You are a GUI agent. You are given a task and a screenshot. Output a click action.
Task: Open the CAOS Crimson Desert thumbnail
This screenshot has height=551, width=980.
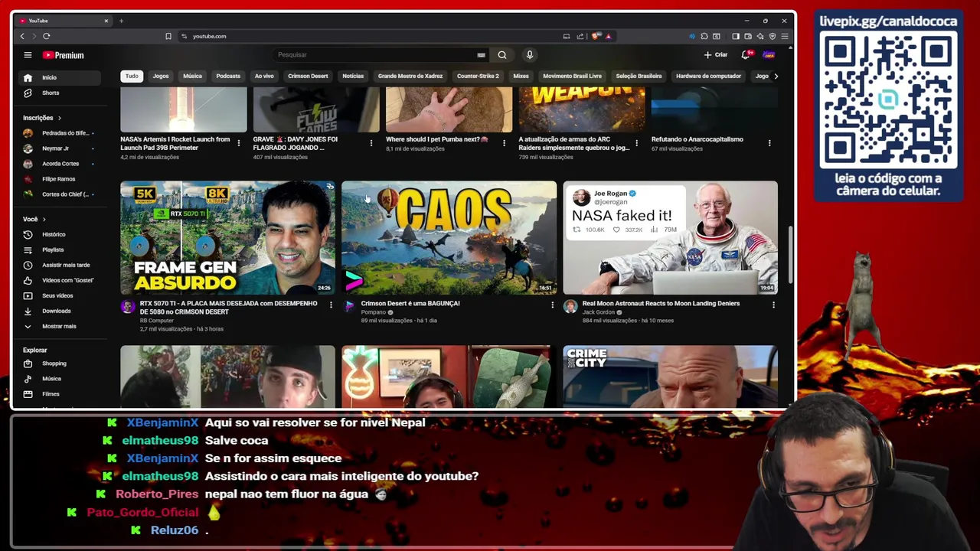(x=449, y=238)
